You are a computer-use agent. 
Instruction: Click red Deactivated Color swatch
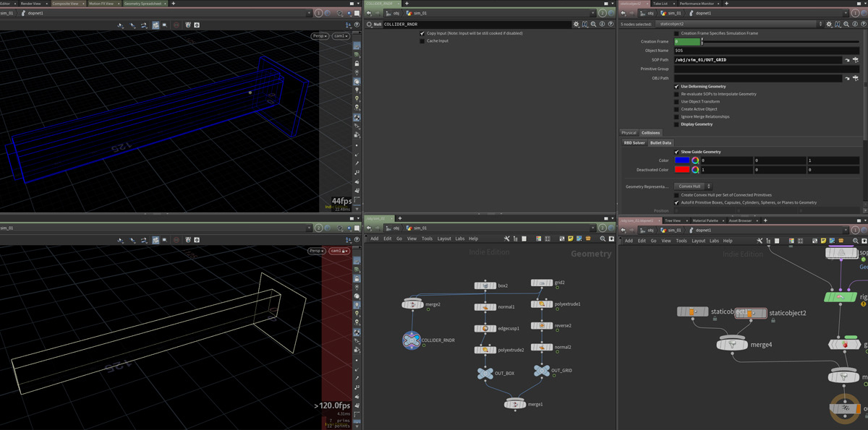pos(682,170)
